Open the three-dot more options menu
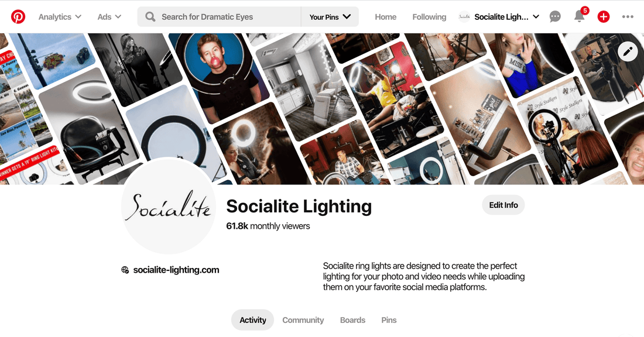 (628, 17)
